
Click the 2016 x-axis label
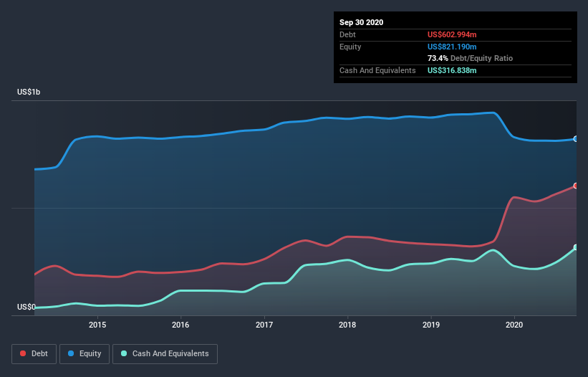point(180,325)
